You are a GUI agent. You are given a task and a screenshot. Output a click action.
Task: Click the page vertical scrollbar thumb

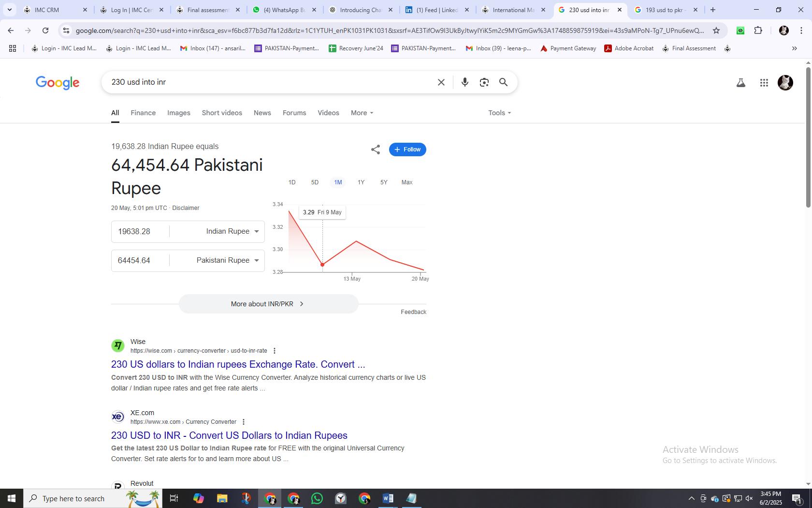(808, 137)
